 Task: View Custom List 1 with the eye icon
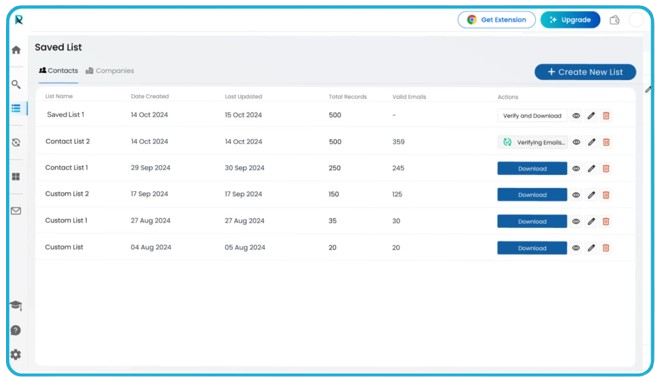coord(576,221)
